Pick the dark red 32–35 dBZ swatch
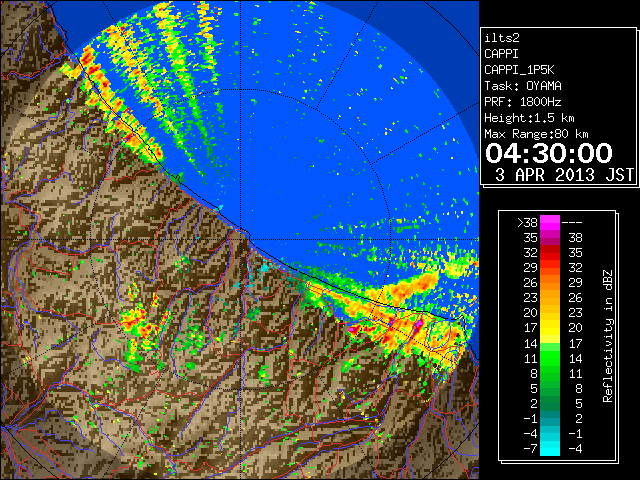 coord(550,253)
